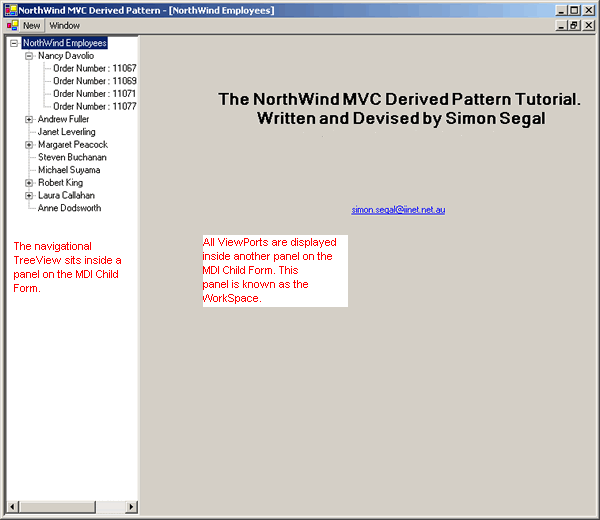Image resolution: width=600 pixels, height=520 pixels.
Task: Click the tree's right scroll arrow
Action: tap(131, 507)
